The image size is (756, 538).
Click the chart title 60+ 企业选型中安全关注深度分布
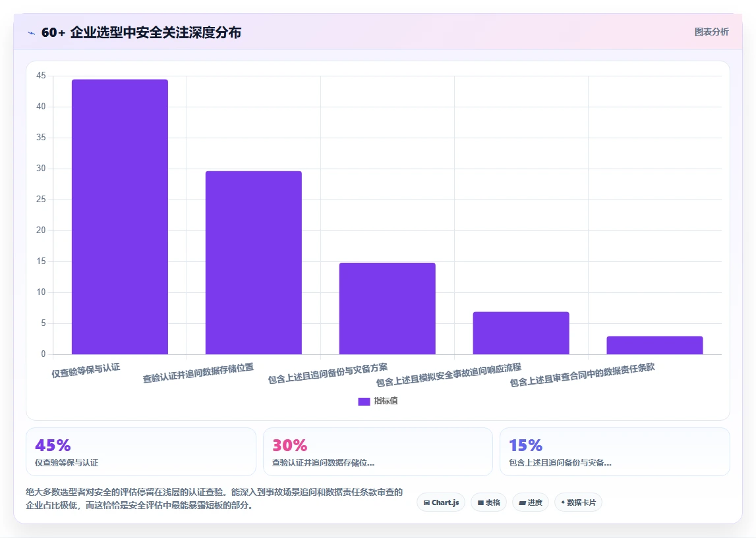(141, 32)
